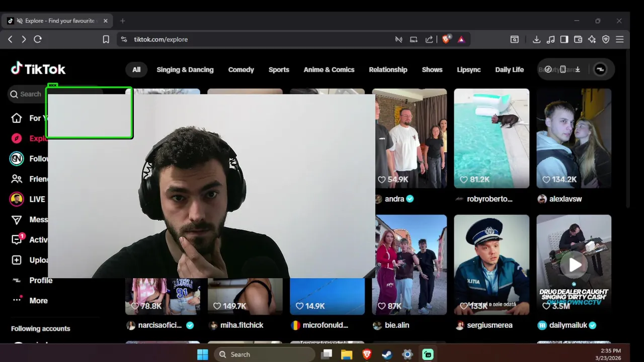
Task: Click the Windows taskbar Search box
Action: [x=265, y=354]
